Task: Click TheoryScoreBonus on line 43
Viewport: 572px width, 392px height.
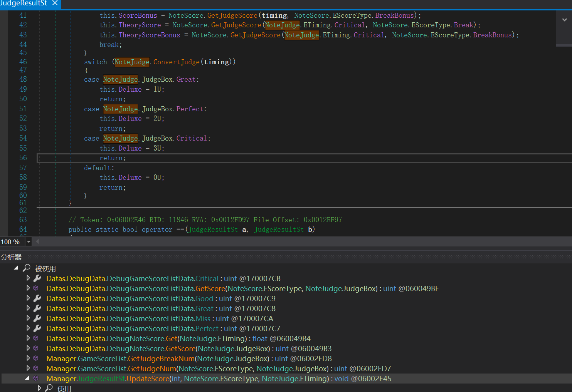Action: 149,35
